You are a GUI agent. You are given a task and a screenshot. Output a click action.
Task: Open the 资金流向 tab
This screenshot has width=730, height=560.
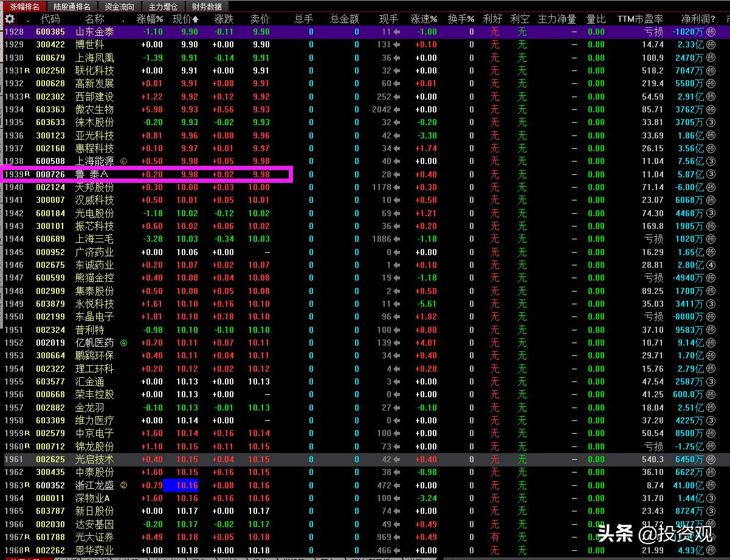point(120,7)
